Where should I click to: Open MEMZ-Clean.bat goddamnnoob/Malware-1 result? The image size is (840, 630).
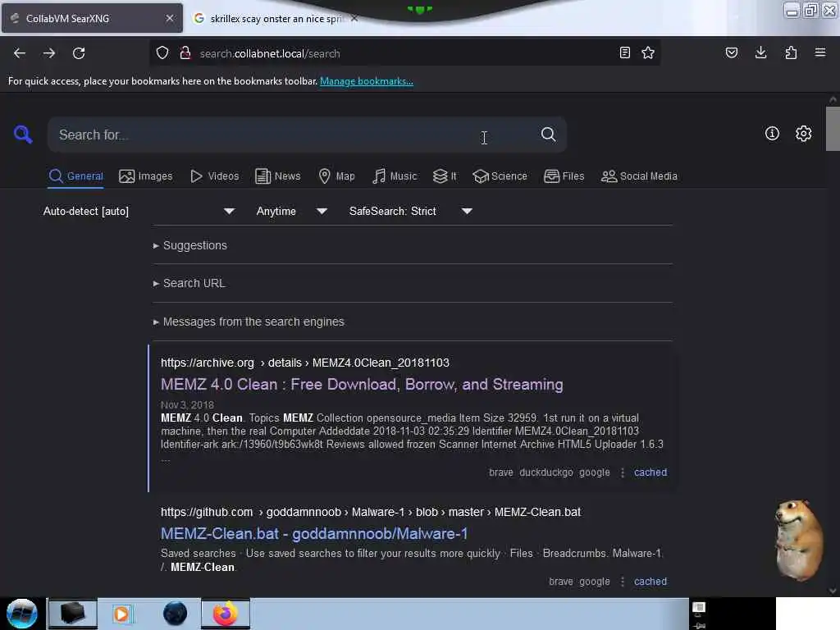314,533
